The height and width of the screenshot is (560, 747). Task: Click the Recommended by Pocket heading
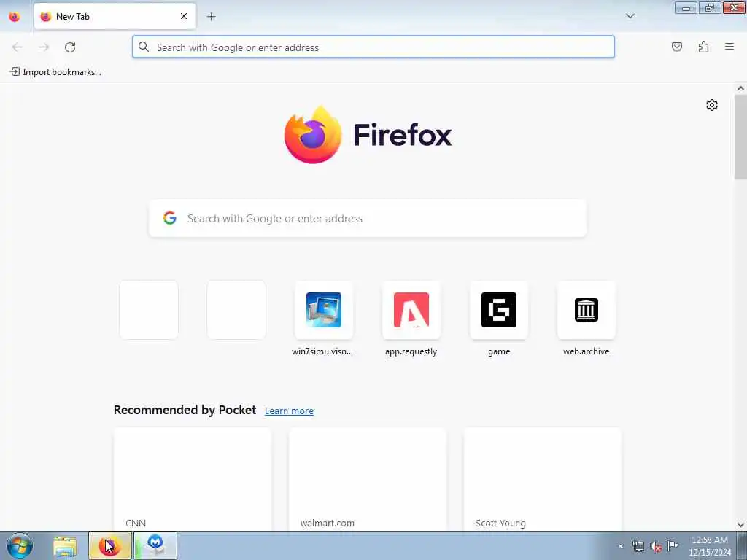185,410
